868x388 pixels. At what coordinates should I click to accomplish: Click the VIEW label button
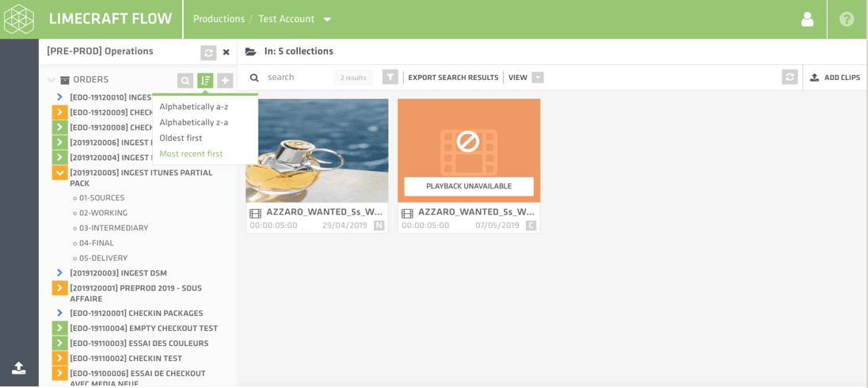tap(518, 78)
